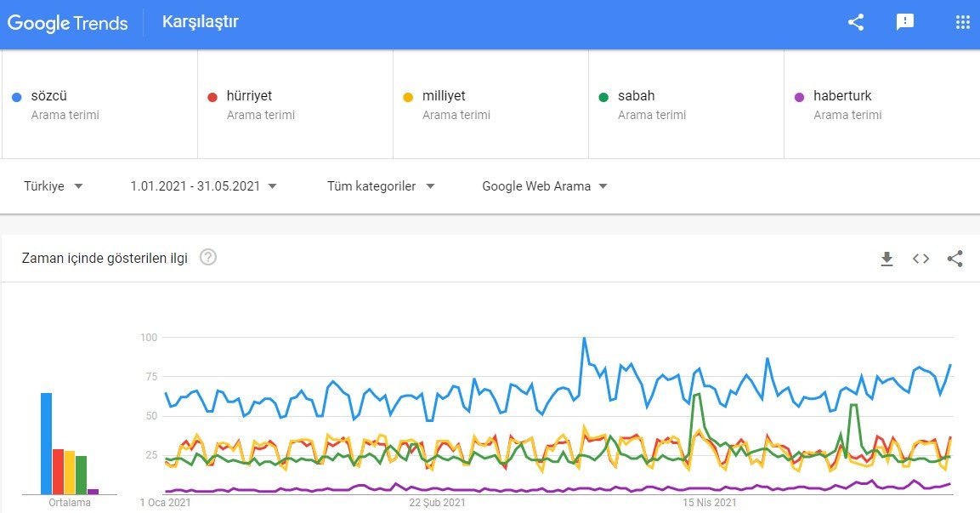The image size is (980, 513).
Task: Expand the Türkiye region dropdown
Action: [x=54, y=185]
